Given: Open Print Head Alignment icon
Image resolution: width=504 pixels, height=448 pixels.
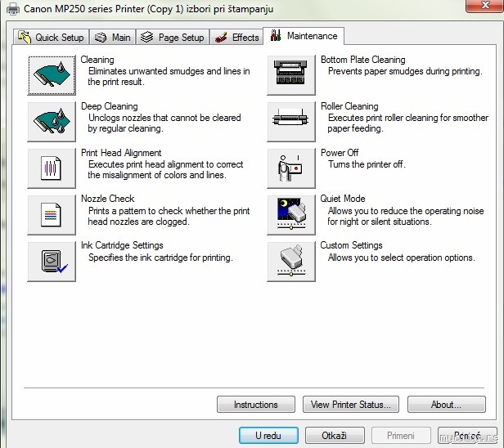Looking at the screenshot, I should (x=52, y=168).
